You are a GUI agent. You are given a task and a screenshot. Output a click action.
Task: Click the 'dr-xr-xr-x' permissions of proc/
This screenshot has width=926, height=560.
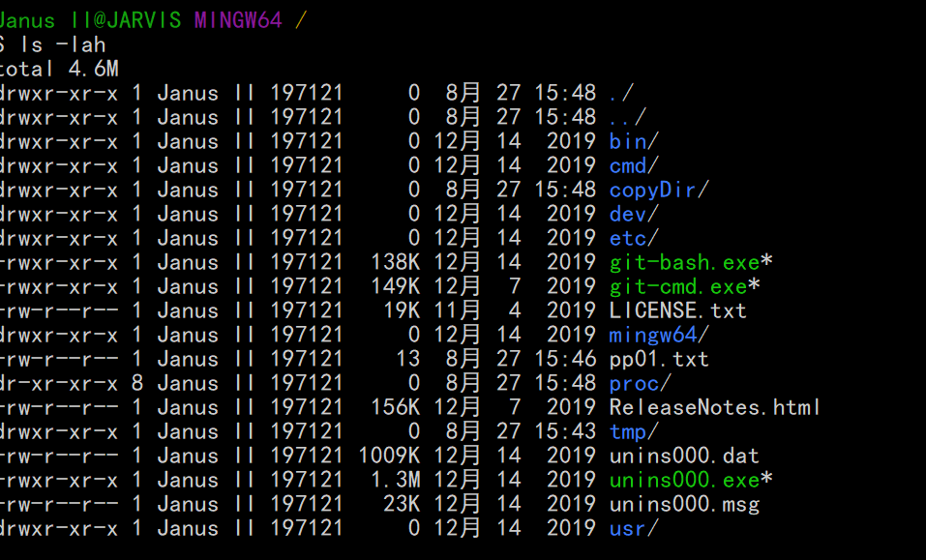coord(59,384)
